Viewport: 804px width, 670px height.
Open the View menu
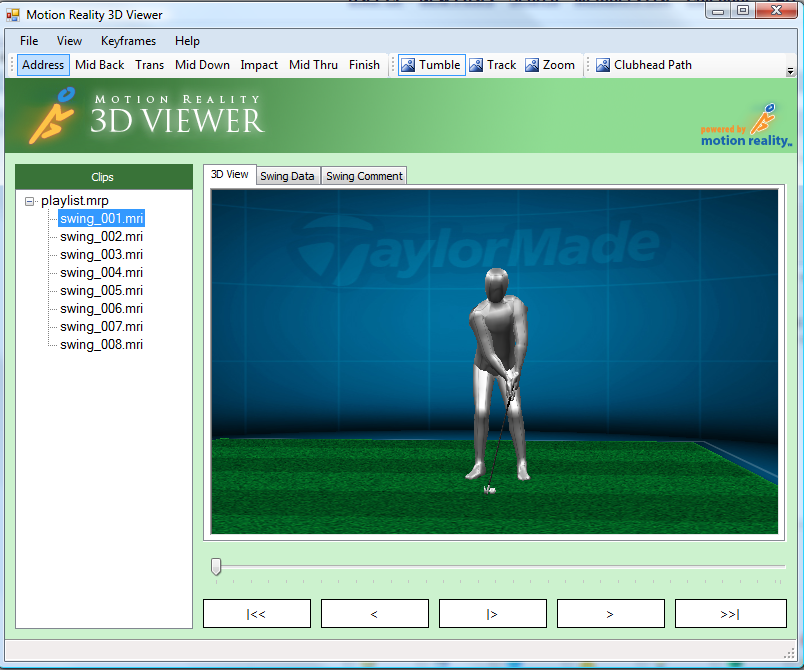[x=69, y=41]
